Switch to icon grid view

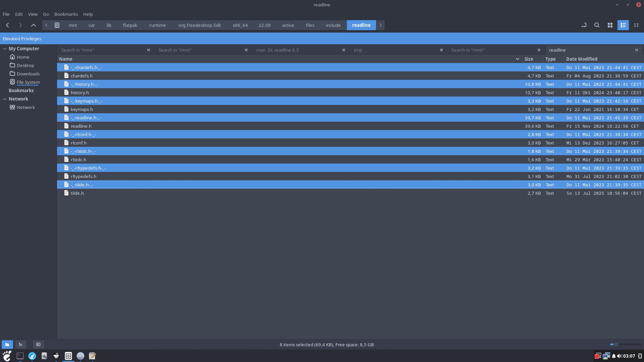tap(610, 25)
